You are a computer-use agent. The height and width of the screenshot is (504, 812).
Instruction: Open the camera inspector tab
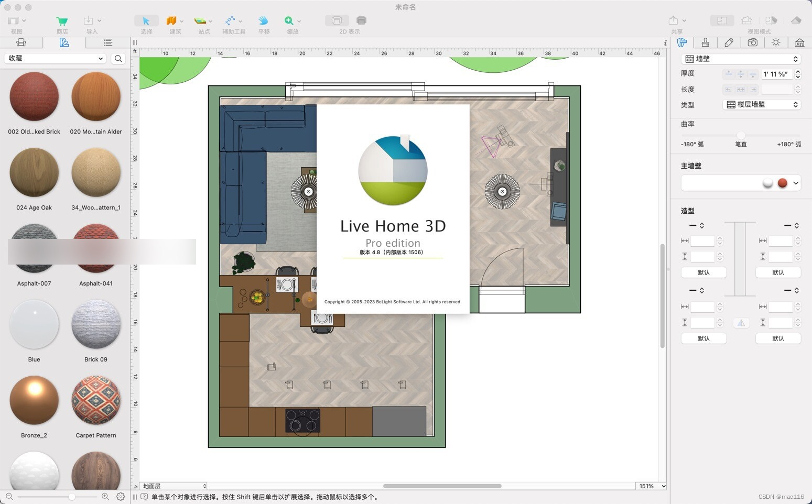tap(752, 42)
